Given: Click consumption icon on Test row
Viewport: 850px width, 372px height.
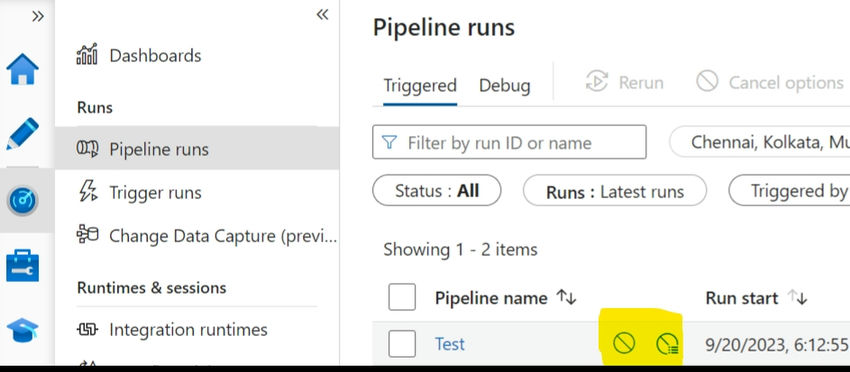Looking at the screenshot, I should click(667, 344).
